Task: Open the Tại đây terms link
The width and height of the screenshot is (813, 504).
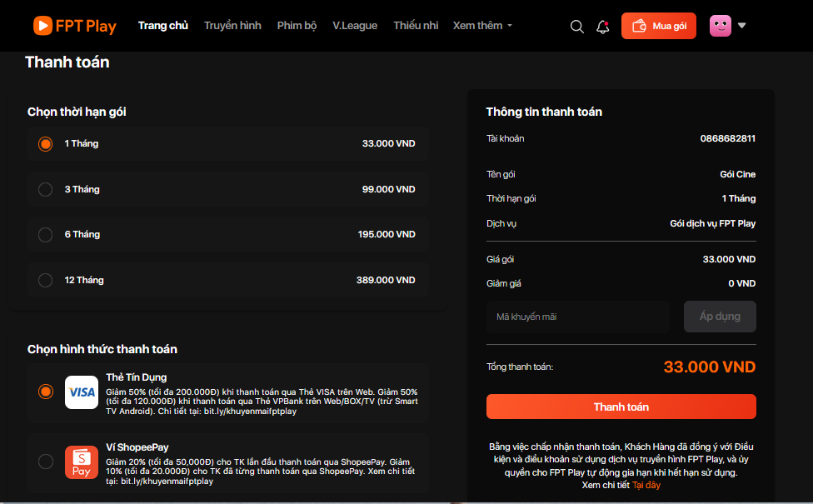Action: [x=646, y=485]
